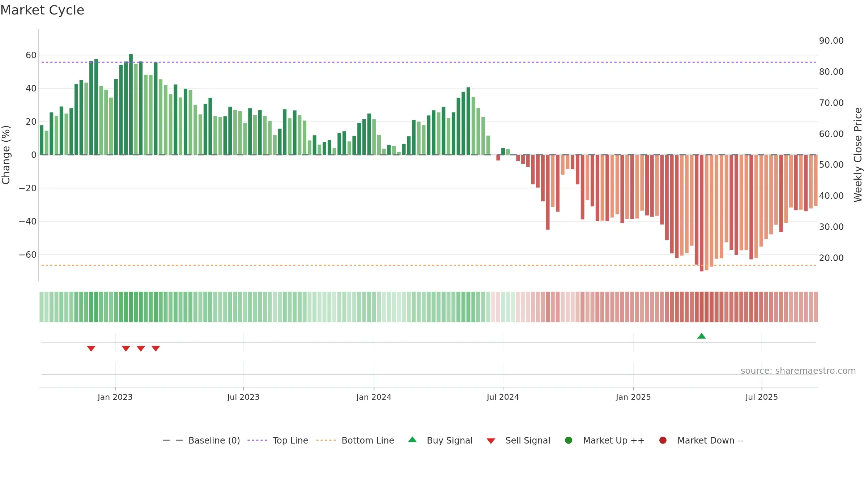The height and width of the screenshot is (488, 868).
Task: Click the Change (%) axis title
Action: click(x=6, y=155)
